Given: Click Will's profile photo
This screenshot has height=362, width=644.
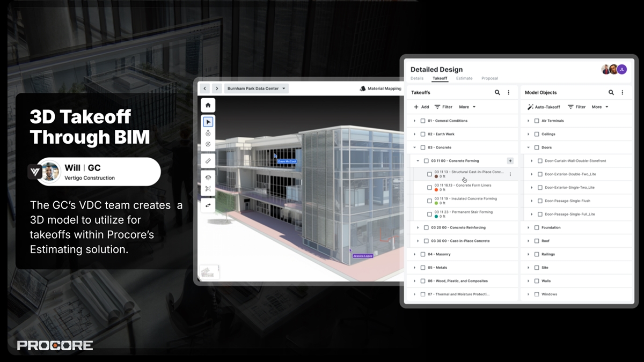Looking at the screenshot, I should (50, 172).
